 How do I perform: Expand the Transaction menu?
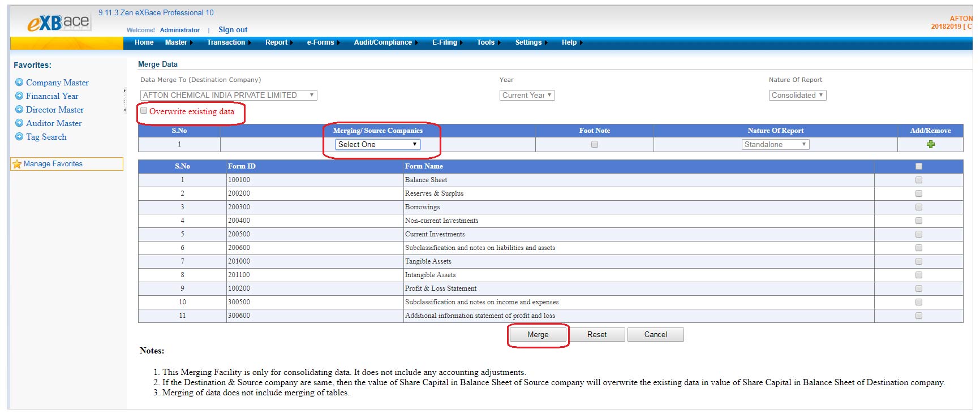pyautogui.click(x=229, y=42)
